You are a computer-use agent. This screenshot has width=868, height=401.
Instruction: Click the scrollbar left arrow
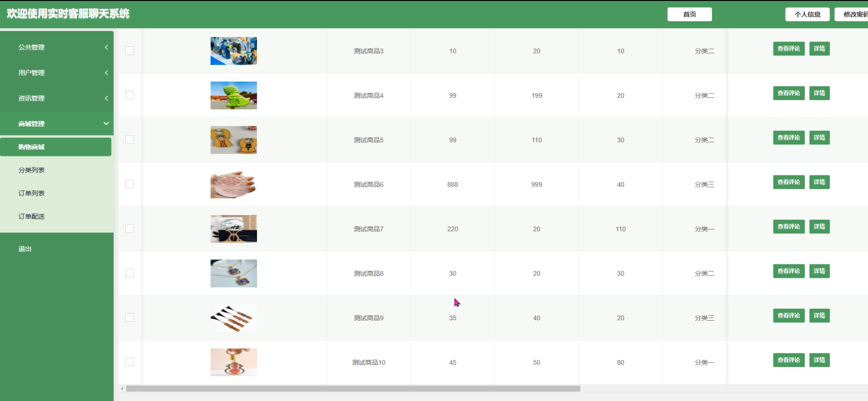[122, 389]
